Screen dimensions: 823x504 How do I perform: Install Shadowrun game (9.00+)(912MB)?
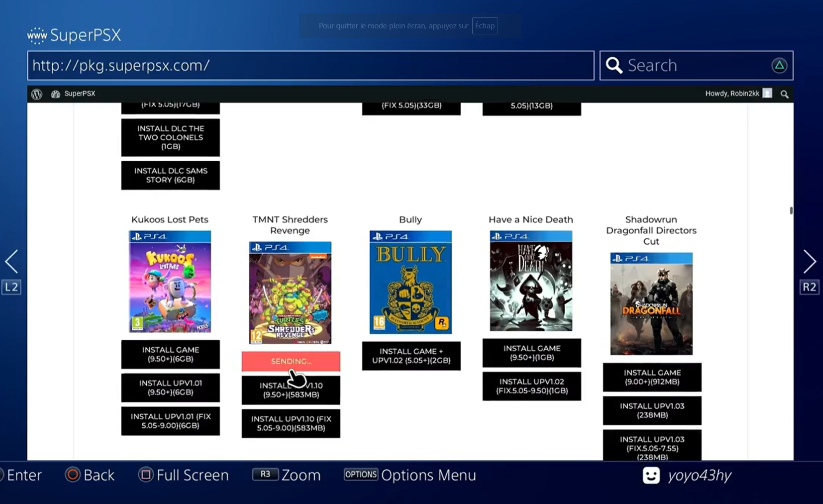652,377
